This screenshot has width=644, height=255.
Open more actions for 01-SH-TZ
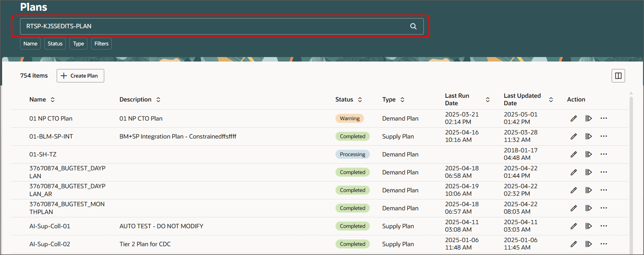pyautogui.click(x=603, y=154)
